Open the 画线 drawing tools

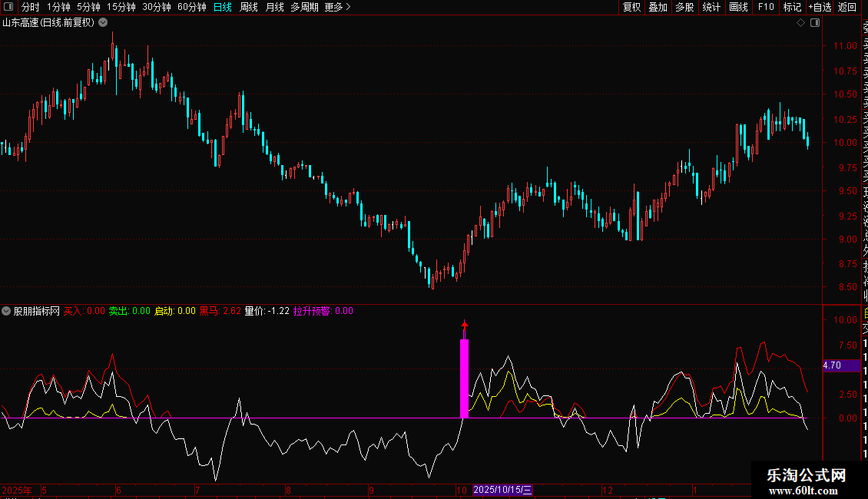tap(738, 7)
